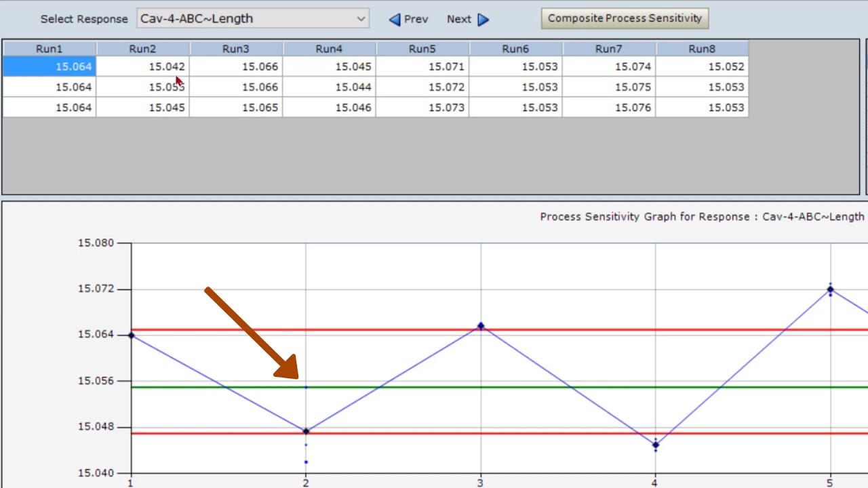Click the graph title for Cav-4-ABC~Length
868x488 pixels.
coord(702,217)
